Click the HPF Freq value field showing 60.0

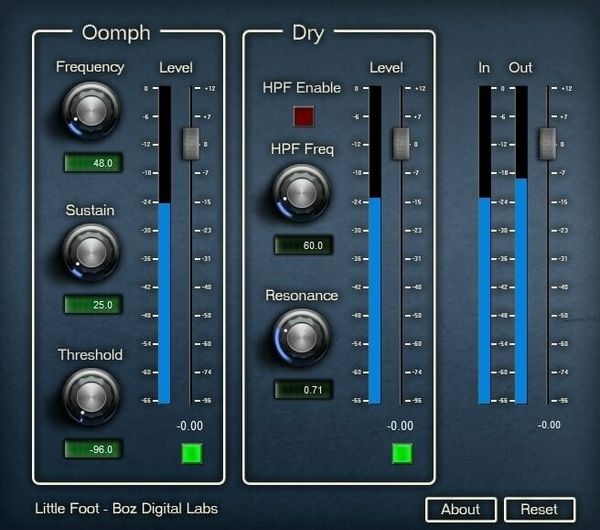[x=303, y=245]
